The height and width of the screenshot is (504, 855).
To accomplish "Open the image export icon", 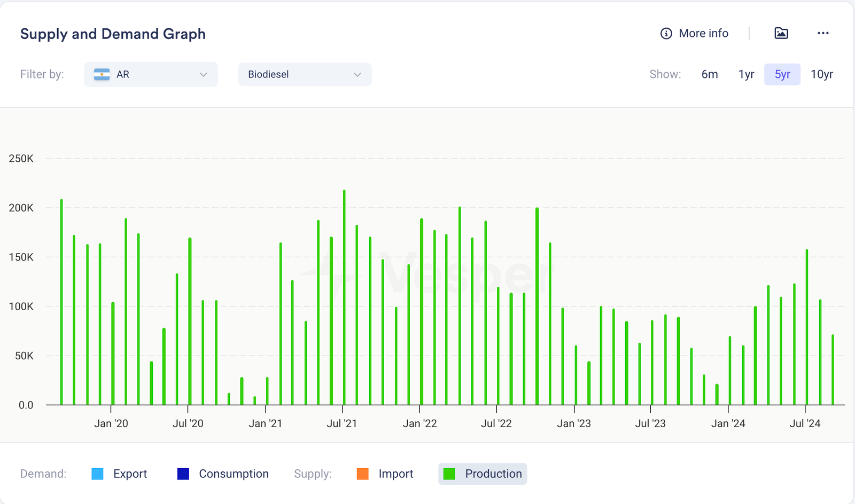I will tap(781, 33).
